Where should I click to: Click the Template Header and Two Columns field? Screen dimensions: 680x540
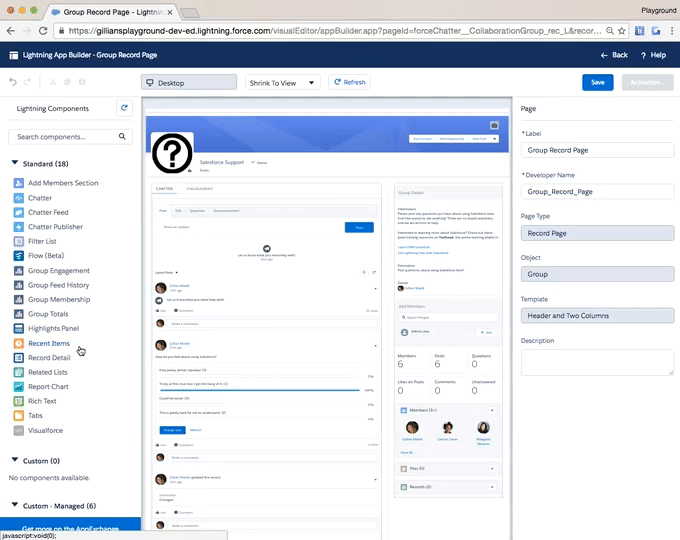tap(597, 316)
